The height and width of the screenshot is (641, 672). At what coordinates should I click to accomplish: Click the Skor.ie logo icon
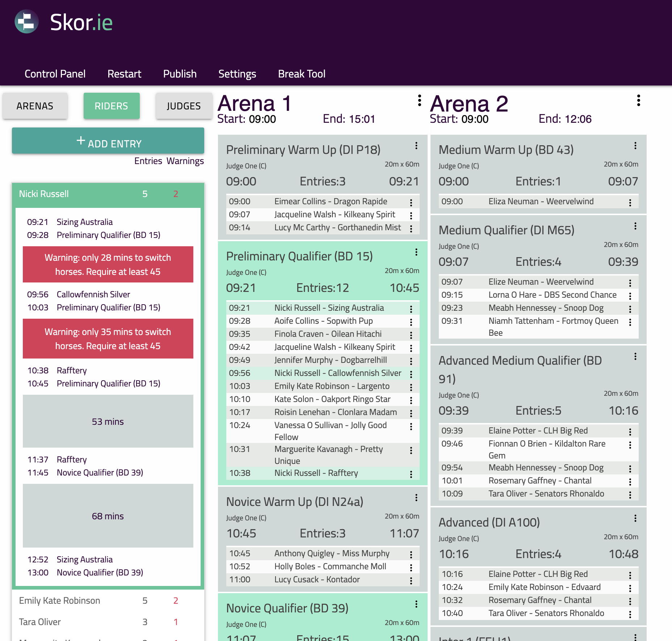pos(26,22)
